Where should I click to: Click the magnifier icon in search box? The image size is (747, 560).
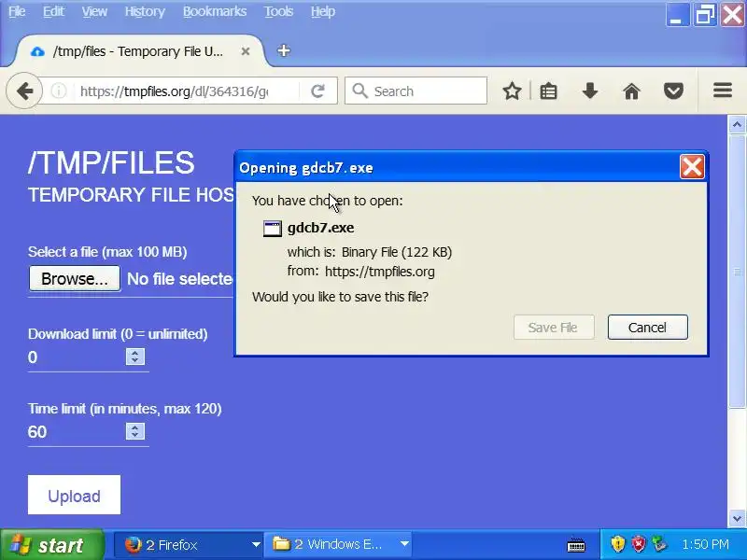360,91
